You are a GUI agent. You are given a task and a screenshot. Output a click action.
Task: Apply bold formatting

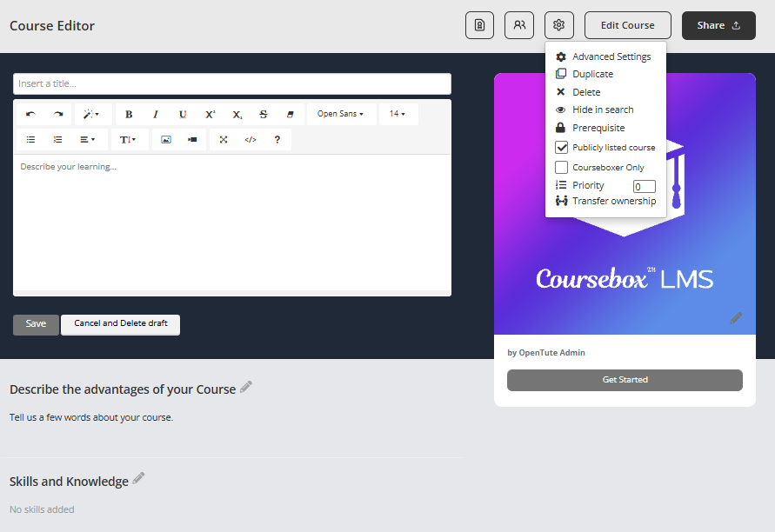(x=129, y=114)
